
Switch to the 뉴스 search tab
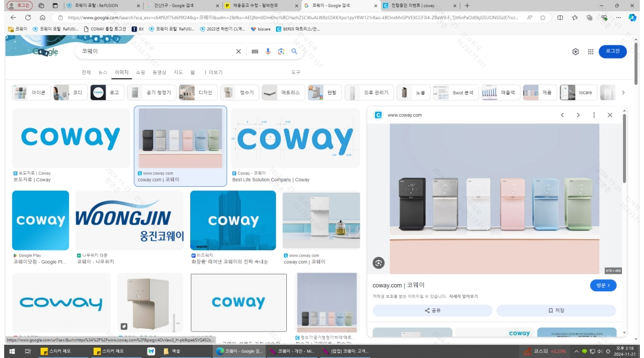103,72
